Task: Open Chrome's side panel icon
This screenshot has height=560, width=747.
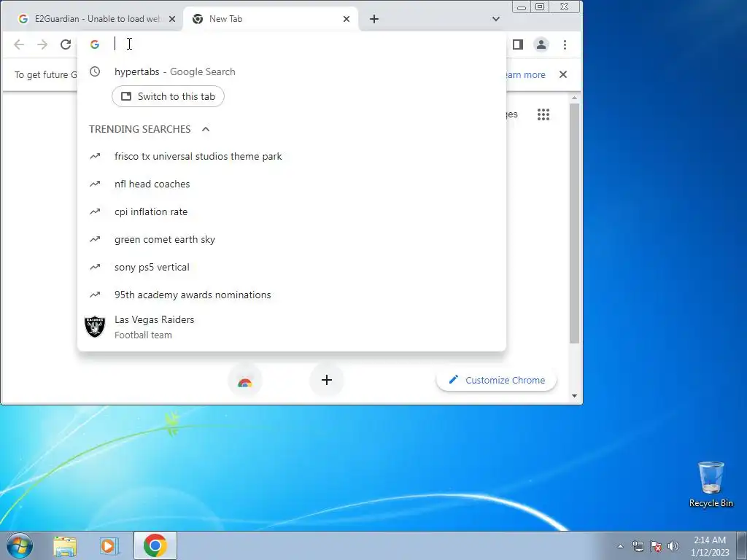Action: point(518,44)
